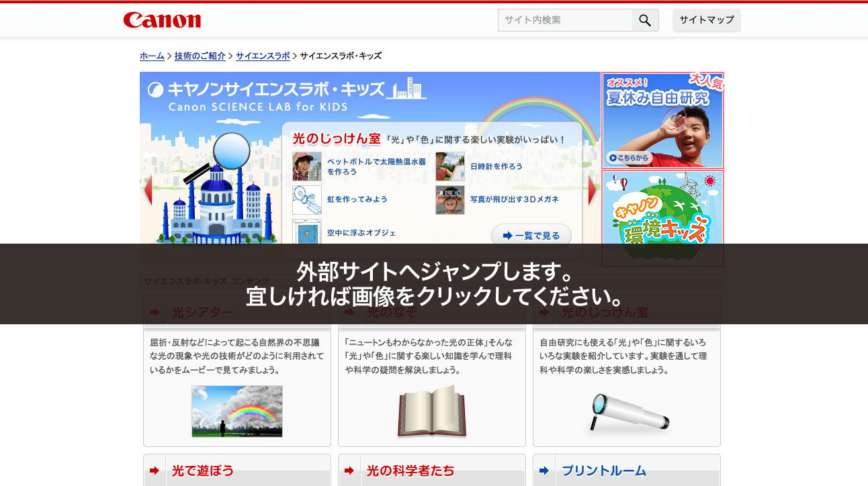Click the blue arrow beside プリントルーム
Screen dimensions: 868x486
pos(544,471)
